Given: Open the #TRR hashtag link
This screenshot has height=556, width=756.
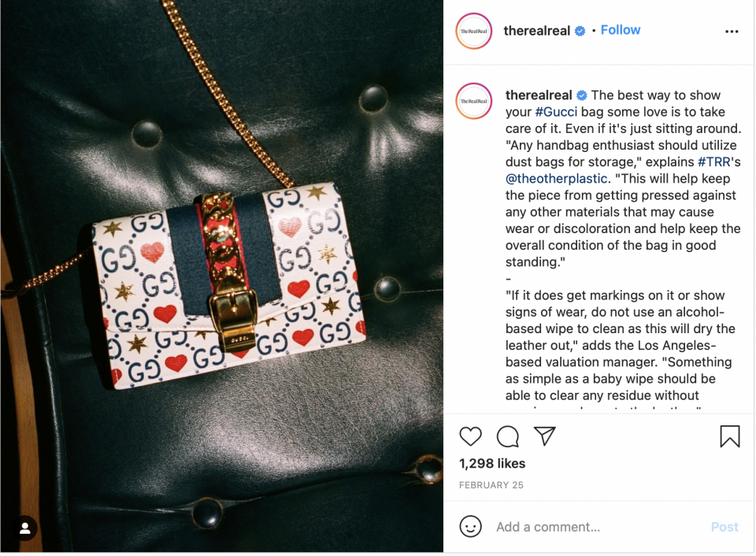Looking at the screenshot, I should pos(714,161).
